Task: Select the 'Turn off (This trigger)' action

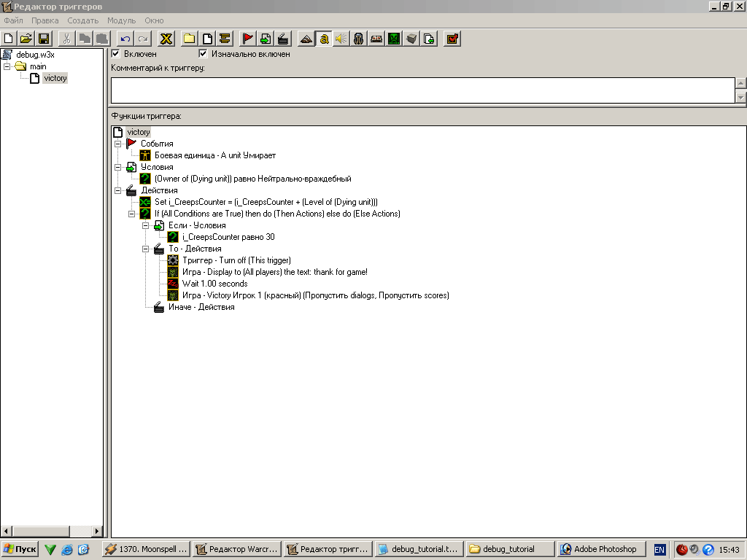Action: pos(236,260)
